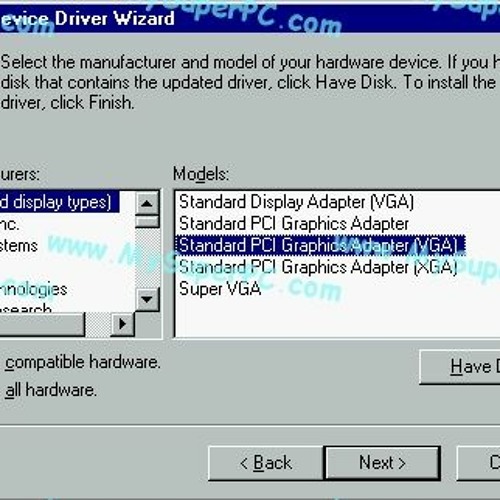Select manufacturer ending in 'stems'
The height and width of the screenshot is (500, 500).
tap(19, 246)
